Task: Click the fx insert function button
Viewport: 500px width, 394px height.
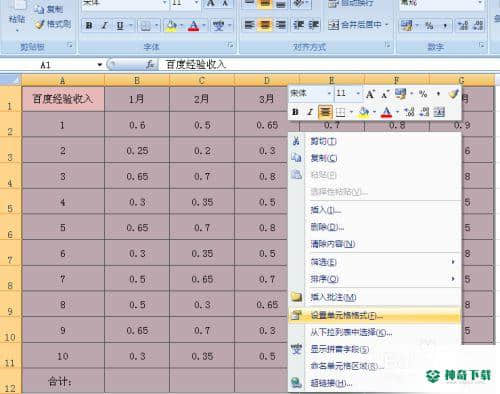Action: (x=150, y=64)
